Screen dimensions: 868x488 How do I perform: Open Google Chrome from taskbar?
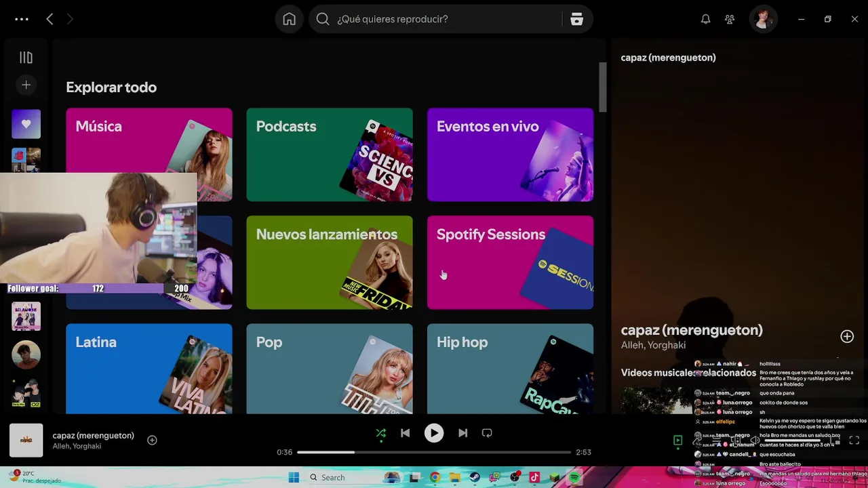point(435,477)
